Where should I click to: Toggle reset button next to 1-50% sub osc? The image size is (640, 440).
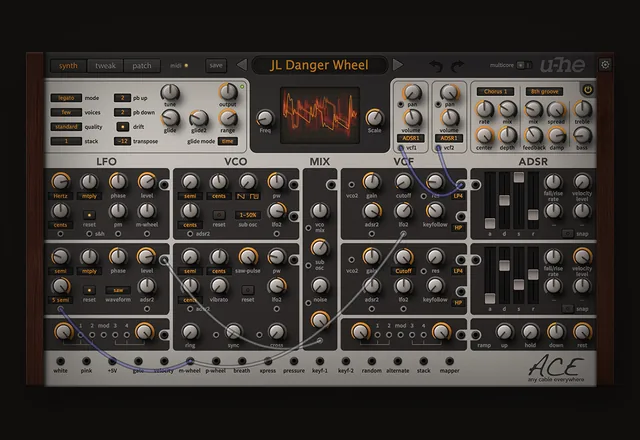click(x=219, y=215)
